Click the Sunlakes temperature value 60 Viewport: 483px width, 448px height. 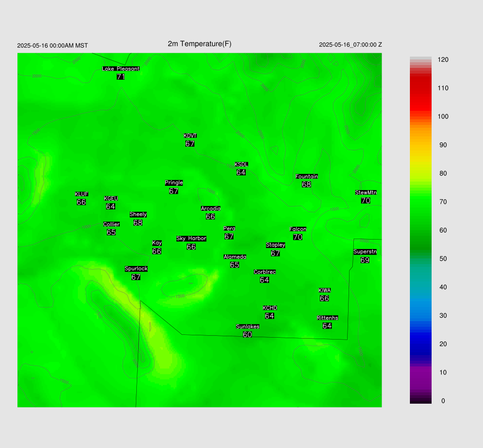[x=247, y=334]
